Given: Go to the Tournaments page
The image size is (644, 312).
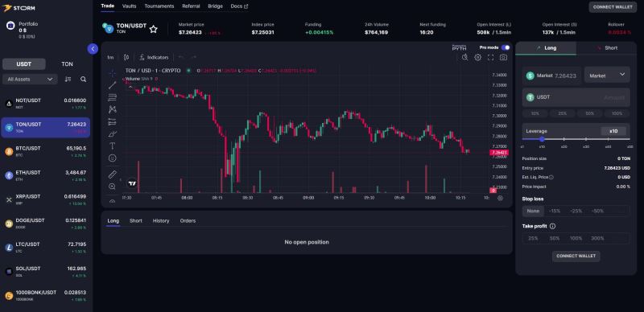Looking at the screenshot, I should [159, 6].
